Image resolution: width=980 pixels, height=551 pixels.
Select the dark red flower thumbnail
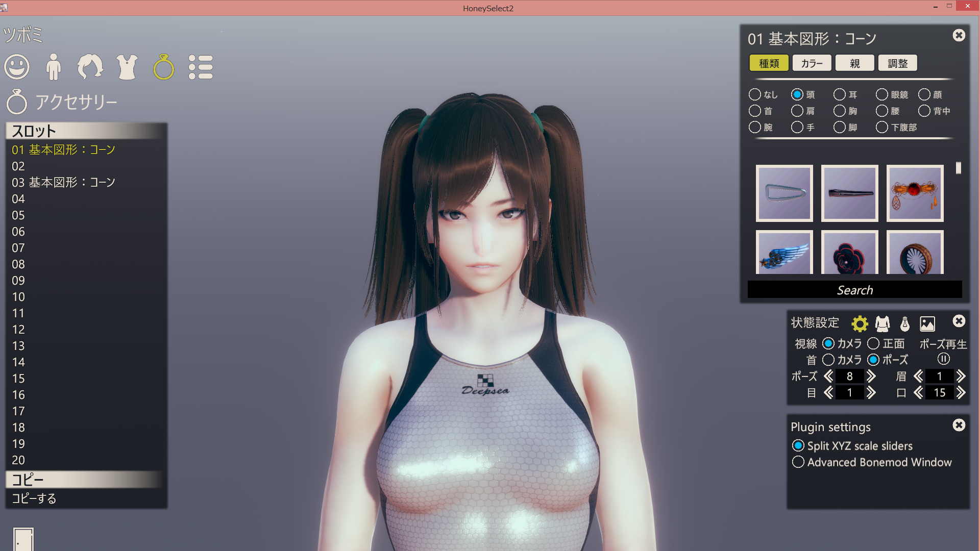[850, 252]
